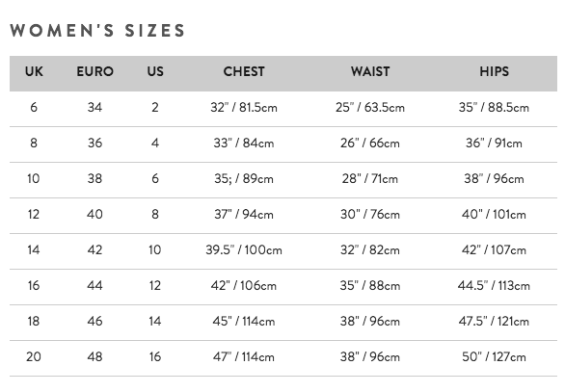Select the EURO column header
The height and width of the screenshot is (392, 565).
(95, 71)
